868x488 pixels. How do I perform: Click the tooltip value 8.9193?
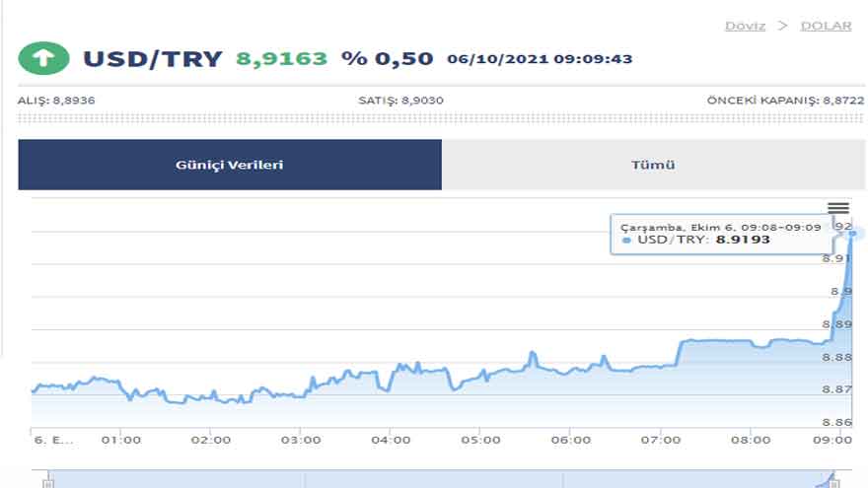coord(743,240)
